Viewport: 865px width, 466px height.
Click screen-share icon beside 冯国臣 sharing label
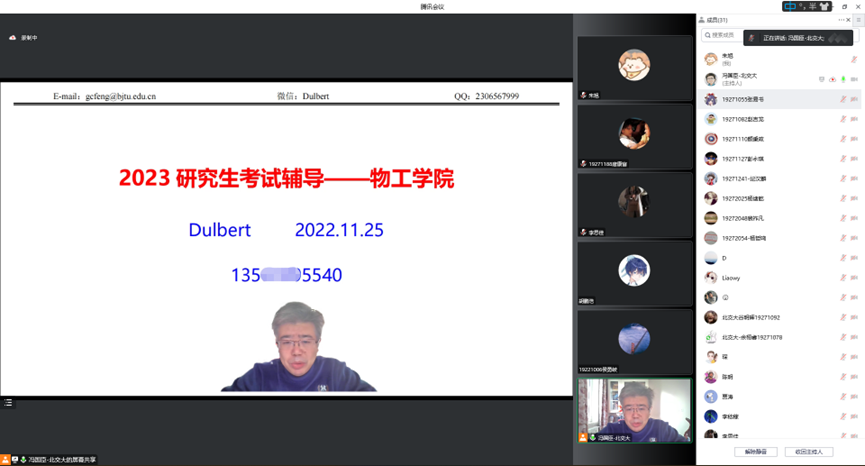point(15,459)
